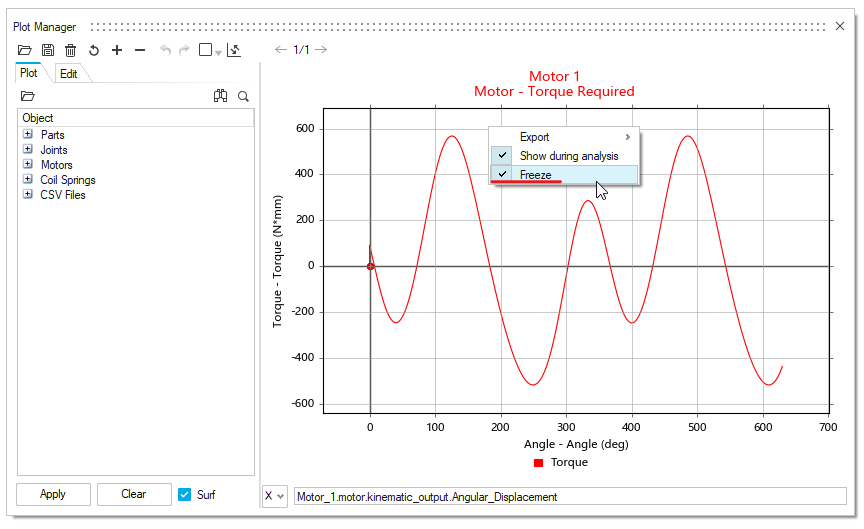
Task: Switch to the Edit tab
Action: 68,74
